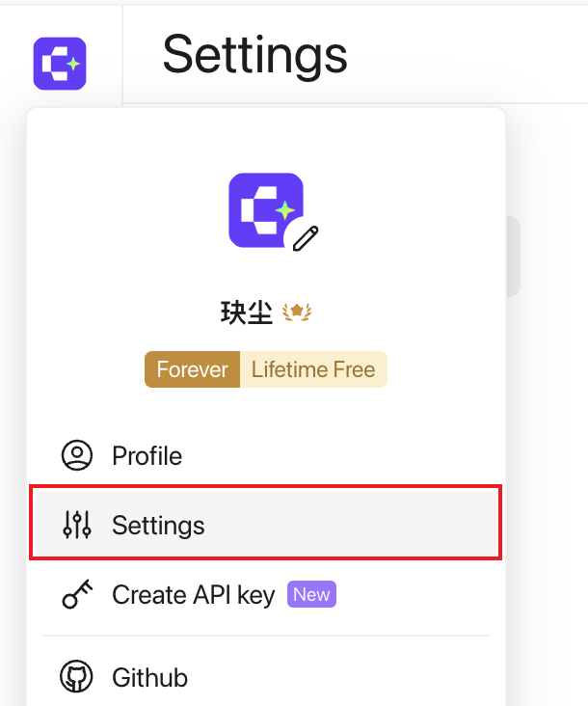
Task: Open the Github menu link
Action: 266,677
